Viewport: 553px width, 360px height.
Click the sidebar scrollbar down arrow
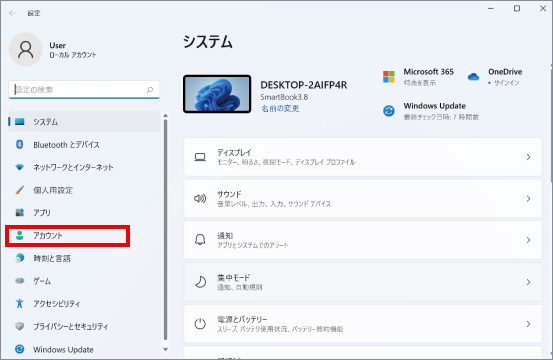(x=165, y=349)
